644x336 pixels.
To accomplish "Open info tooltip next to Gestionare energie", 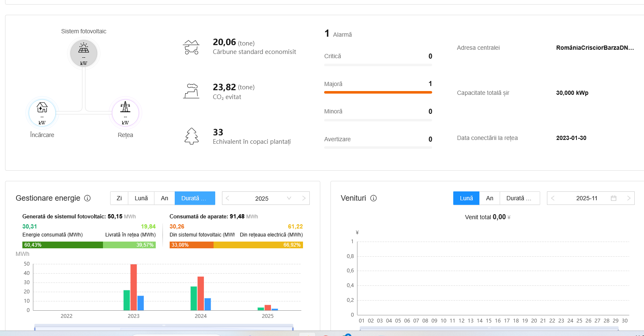I will pos(87,198).
